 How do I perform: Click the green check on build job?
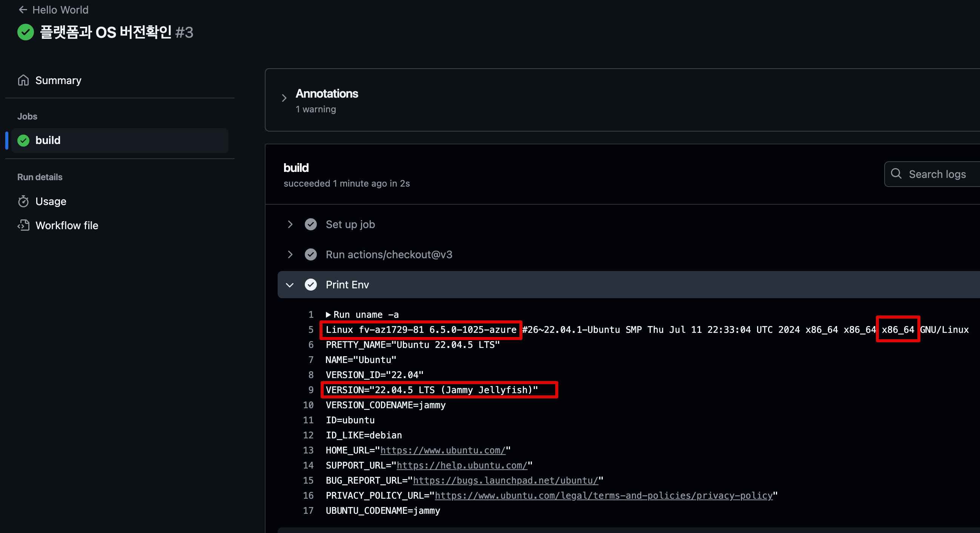(23, 140)
